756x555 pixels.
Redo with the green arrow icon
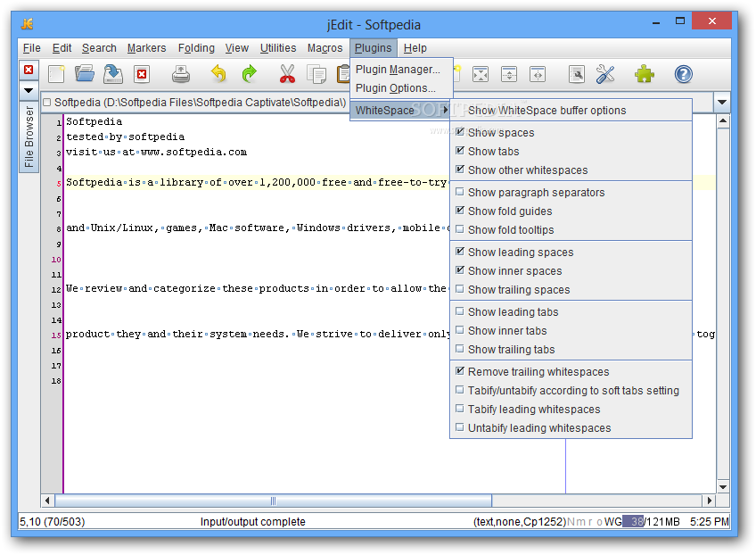tap(249, 74)
